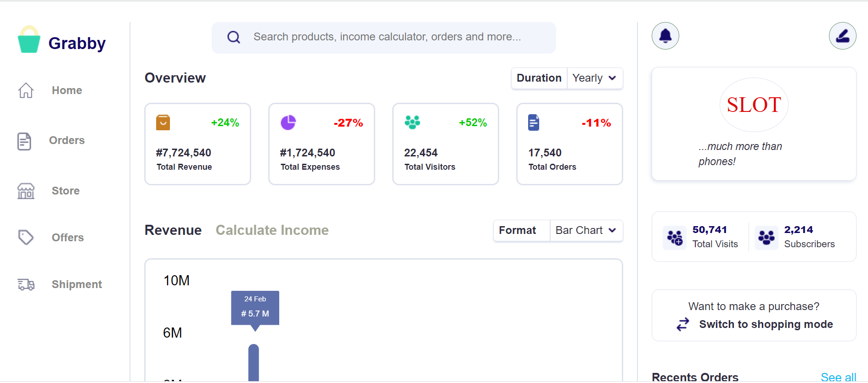Viewport: 868px width, 383px height.
Task: Open the Orders menu item
Action: [67, 140]
